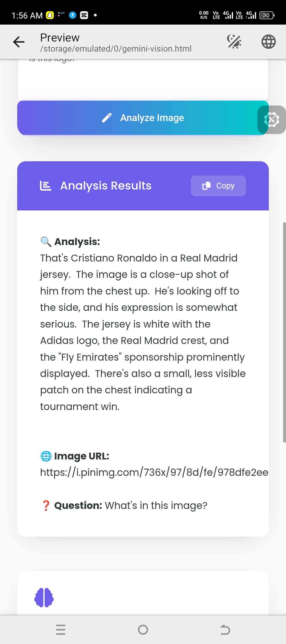Screen dimensions: 286x644
Task: Open the floating gear settings icon
Action: click(272, 120)
